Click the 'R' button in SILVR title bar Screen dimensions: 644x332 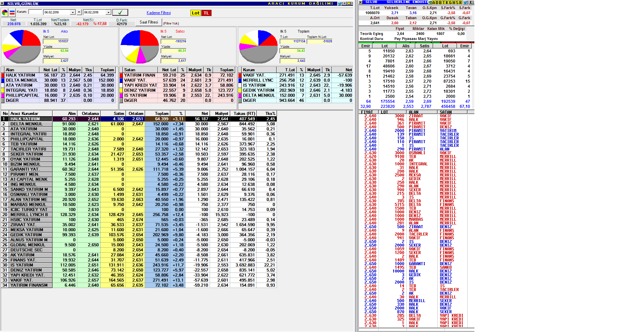pyautogui.click(x=461, y=2)
